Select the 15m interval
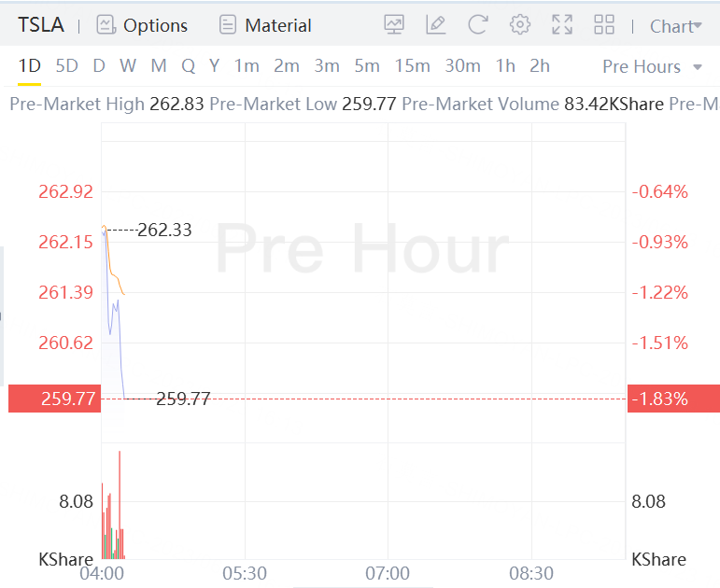This screenshot has width=720, height=588. click(x=412, y=65)
